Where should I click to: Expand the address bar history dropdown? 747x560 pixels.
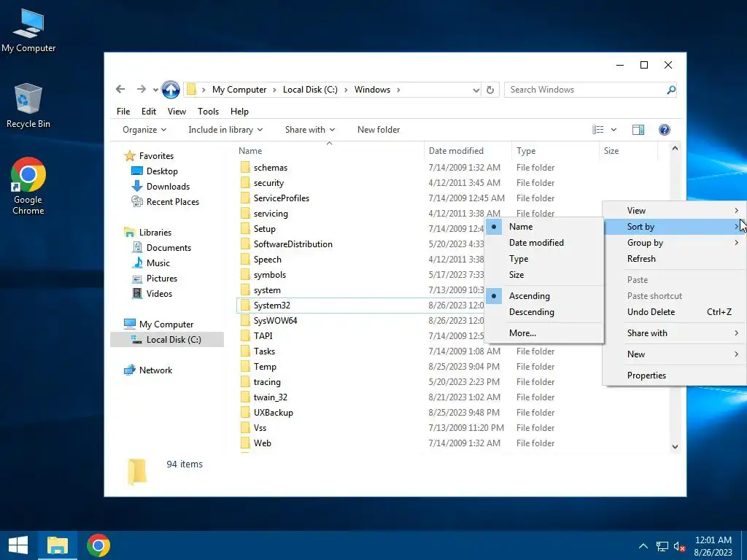pyautogui.click(x=476, y=90)
